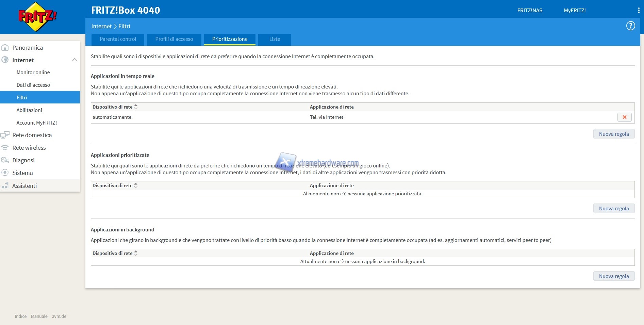Click the Panoramica home icon

click(x=5, y=48)
